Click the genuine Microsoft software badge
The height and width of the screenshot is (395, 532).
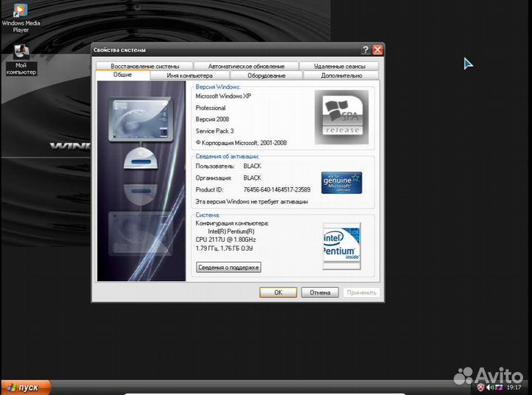[341, 183]
